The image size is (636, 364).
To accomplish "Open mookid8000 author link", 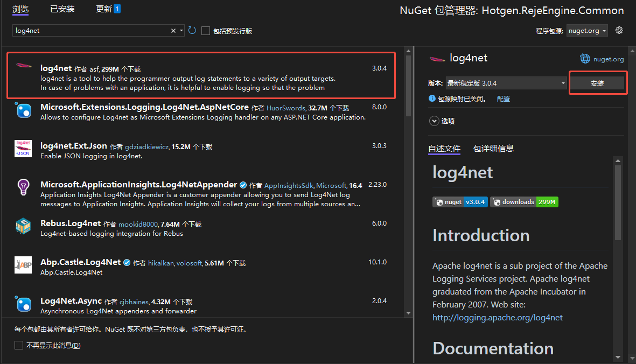I will (138, 224).
